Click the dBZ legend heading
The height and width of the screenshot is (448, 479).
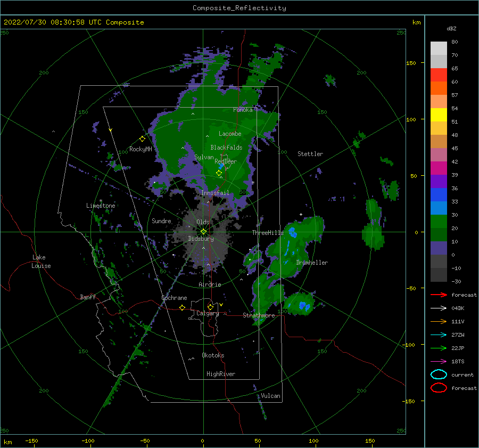tap(451, 28)
